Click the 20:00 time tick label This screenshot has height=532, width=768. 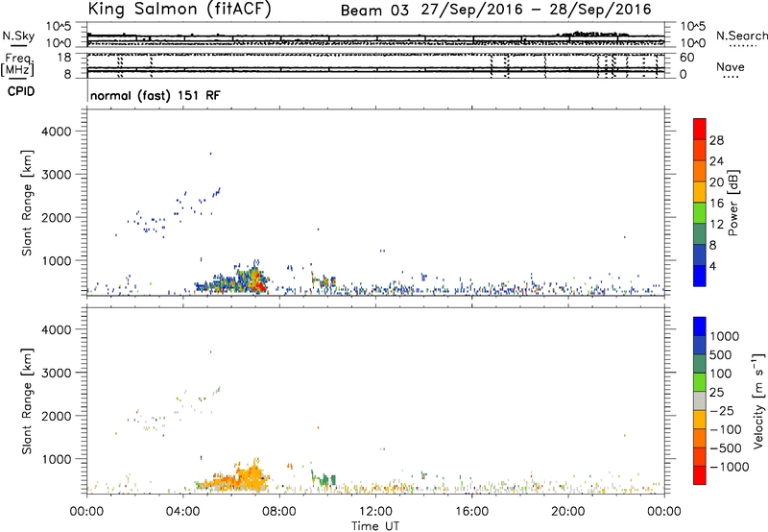(568, 512)
